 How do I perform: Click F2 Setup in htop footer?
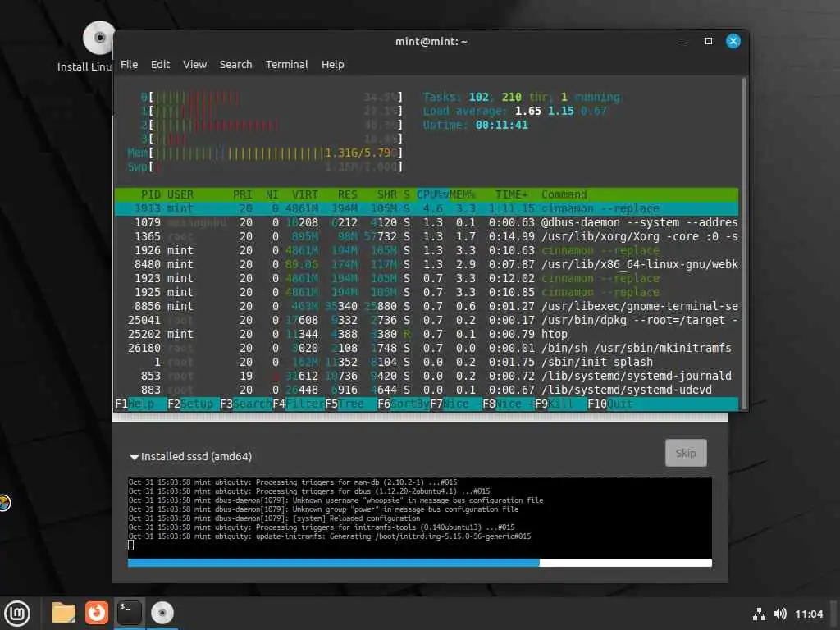pos(190,404)
